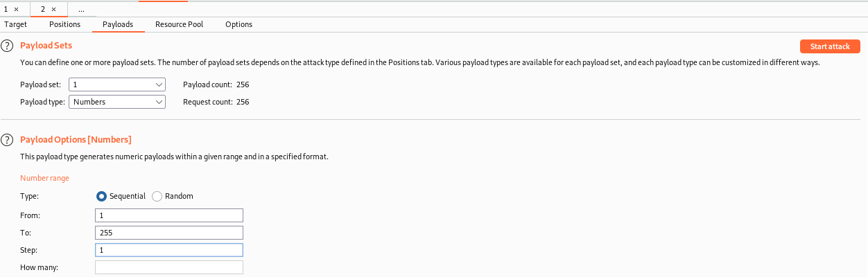Expand the Payload set dropdown

click(117, 84)
